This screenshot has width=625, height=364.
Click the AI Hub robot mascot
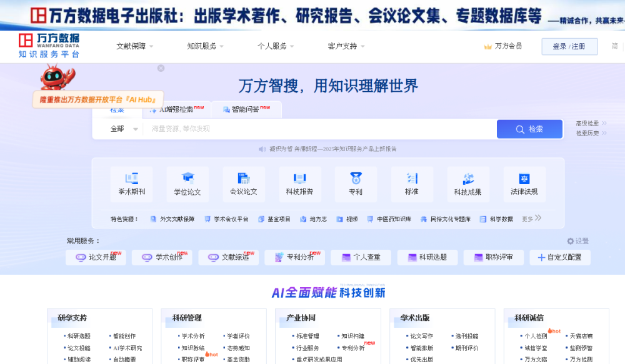coord(57,77)
